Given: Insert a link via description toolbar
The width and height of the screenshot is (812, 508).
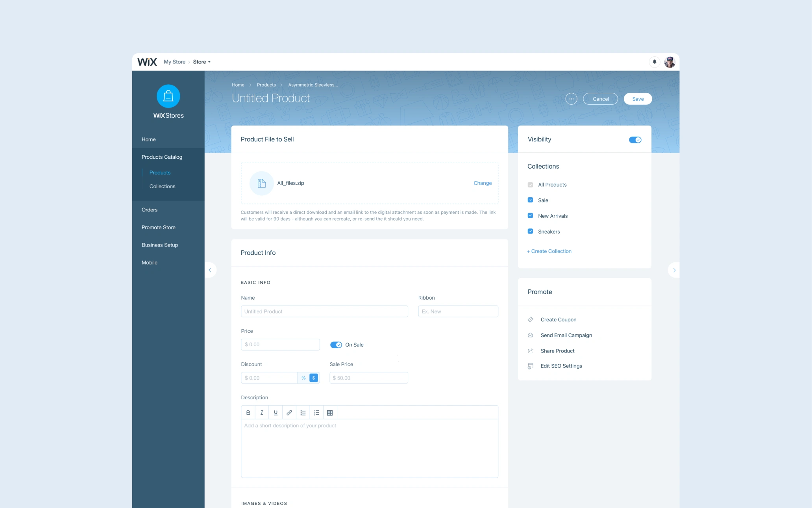Looking at the screenshot, I should [x=289, y=413].
